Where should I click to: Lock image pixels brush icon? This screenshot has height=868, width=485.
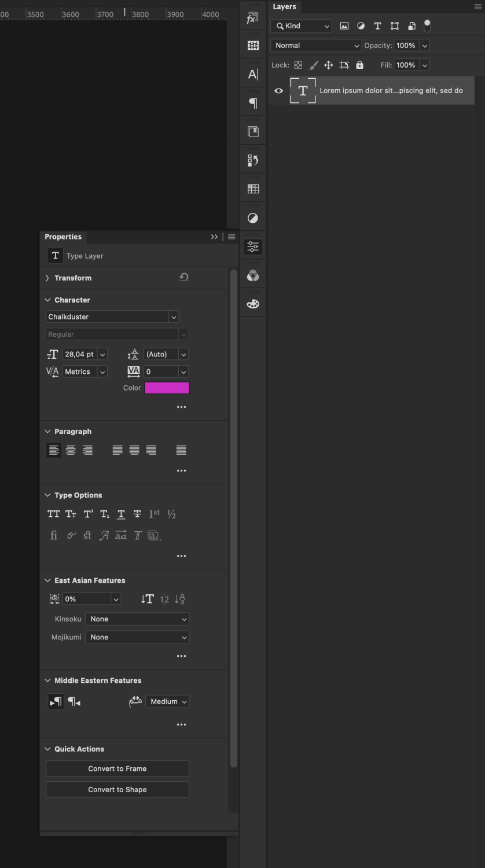(x=314, y=65)
